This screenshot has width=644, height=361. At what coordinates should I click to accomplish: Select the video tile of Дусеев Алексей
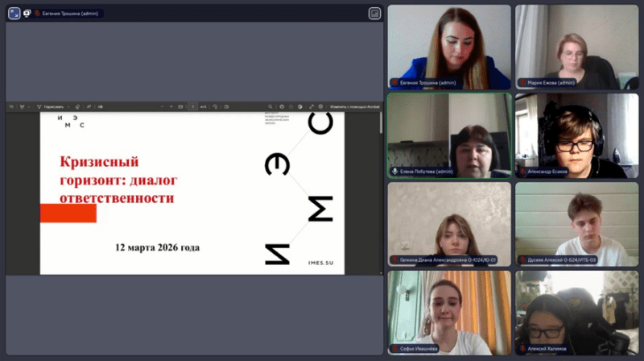pos(576,223)
